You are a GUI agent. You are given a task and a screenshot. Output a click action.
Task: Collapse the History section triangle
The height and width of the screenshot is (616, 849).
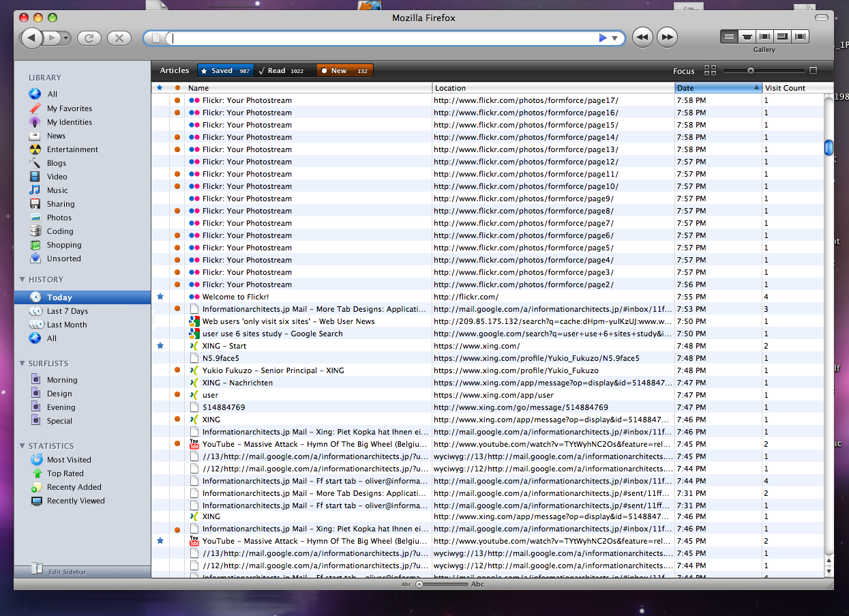(x=22, y=279)
